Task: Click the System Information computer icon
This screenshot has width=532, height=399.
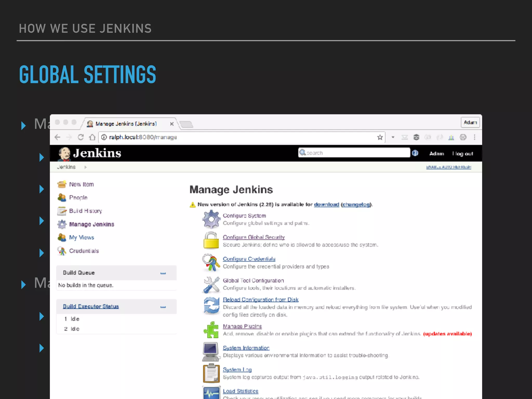Action: tap(211, 352)
